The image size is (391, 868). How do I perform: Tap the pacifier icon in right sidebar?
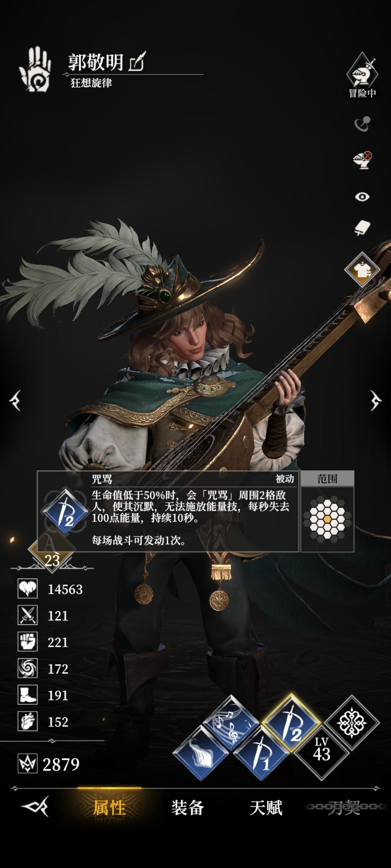point(362,124)
